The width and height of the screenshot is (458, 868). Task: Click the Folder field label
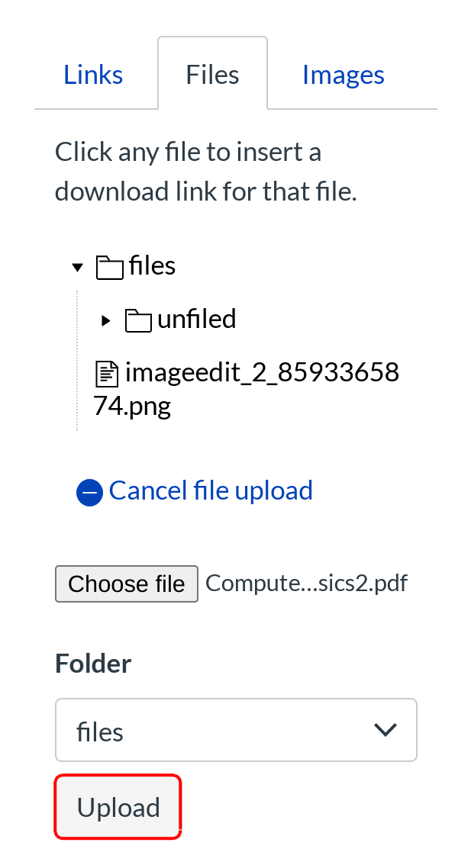[x=93, y=664]
